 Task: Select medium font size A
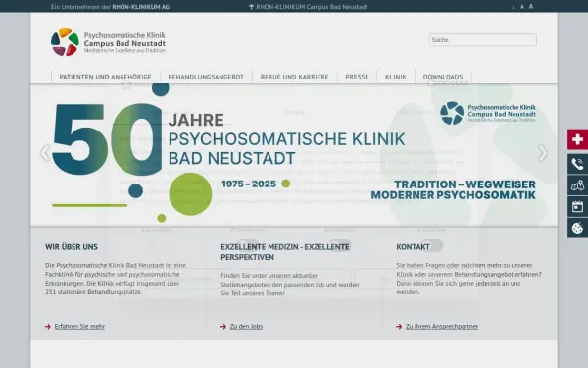[x=522, y=7]
